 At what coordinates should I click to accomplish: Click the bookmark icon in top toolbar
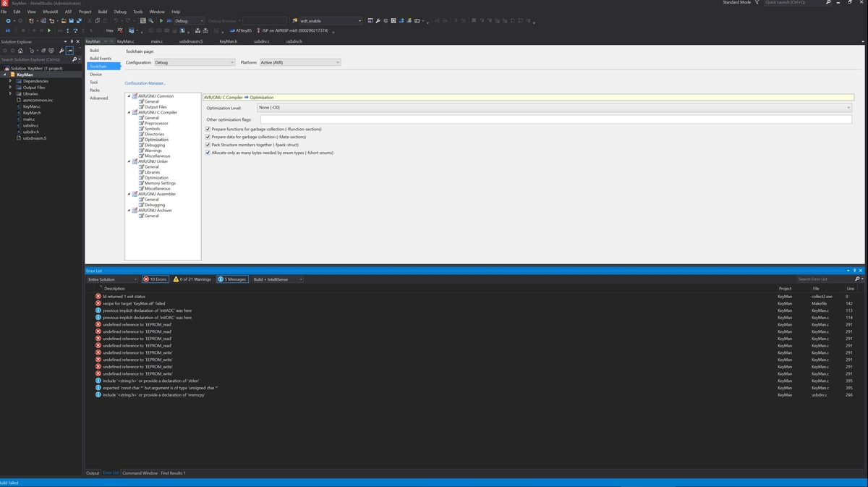[x=473, y=20]
